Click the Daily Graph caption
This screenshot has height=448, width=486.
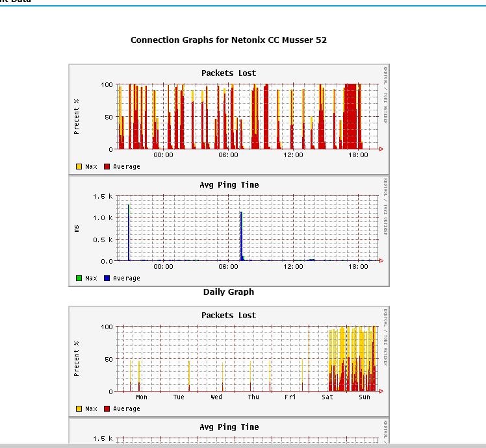click(229, 292)
